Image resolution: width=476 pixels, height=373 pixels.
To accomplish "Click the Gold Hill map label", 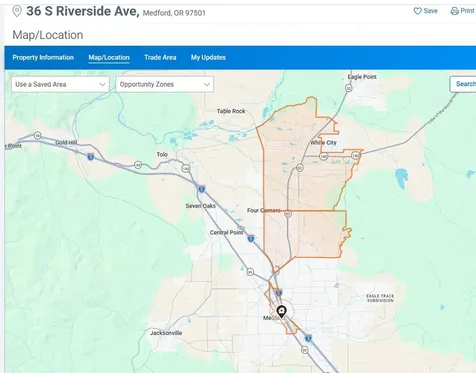I will click(66, 142).
